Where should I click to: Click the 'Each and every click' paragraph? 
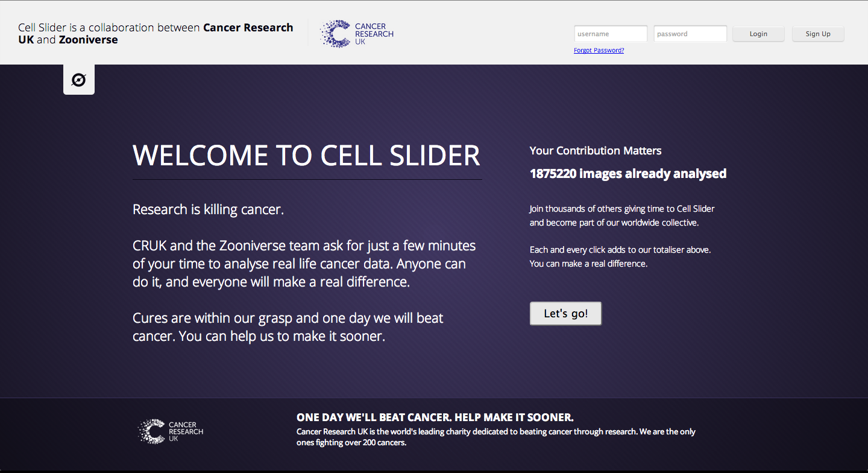click(x=620, y=256)
